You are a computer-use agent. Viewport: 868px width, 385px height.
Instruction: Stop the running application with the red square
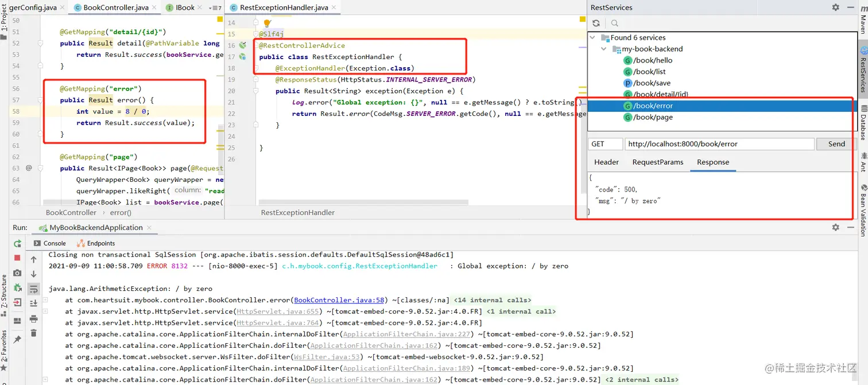click(17, 258)
